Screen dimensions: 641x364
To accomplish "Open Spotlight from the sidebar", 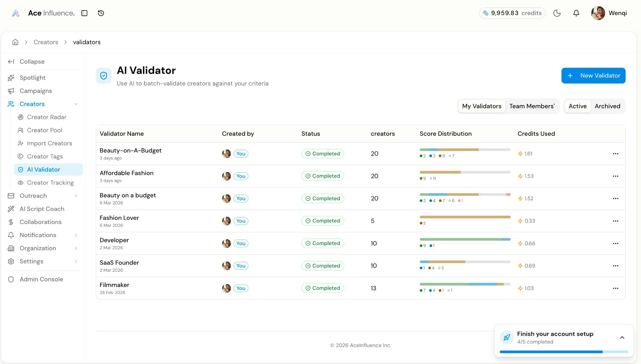I will click(x=32, y=78).
